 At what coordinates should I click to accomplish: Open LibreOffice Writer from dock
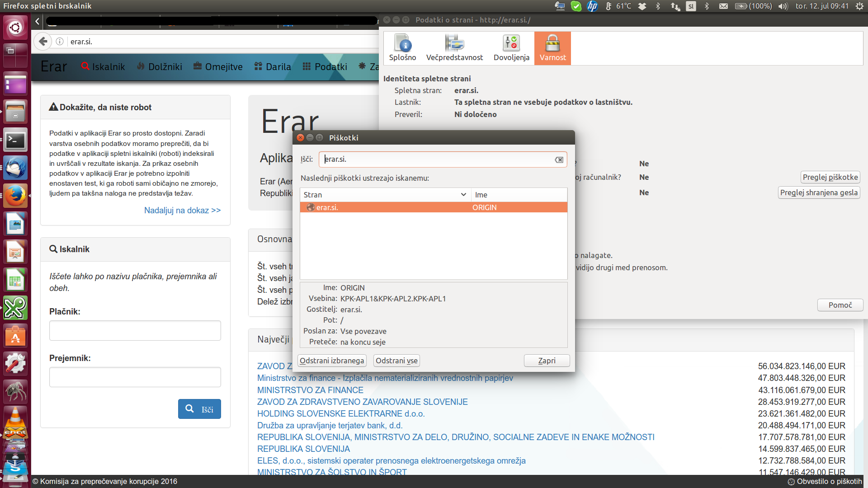15,224
